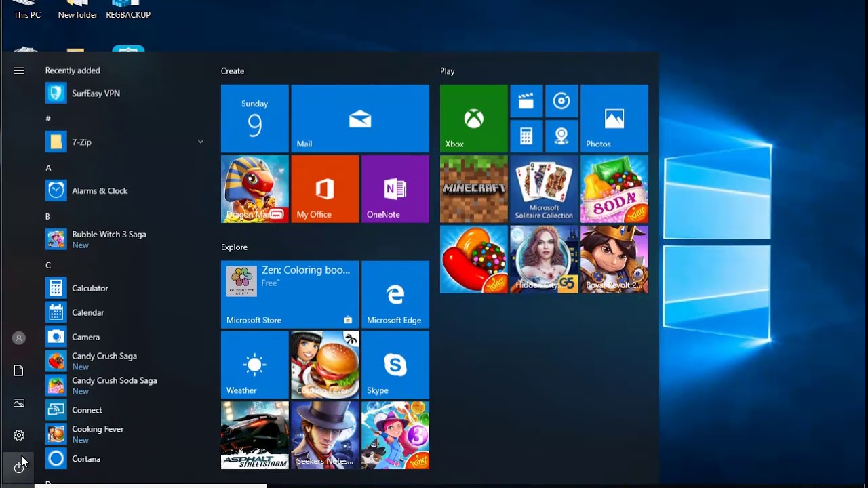Click the # letter group header
868x488 pixels.
[x=48, y=119]
